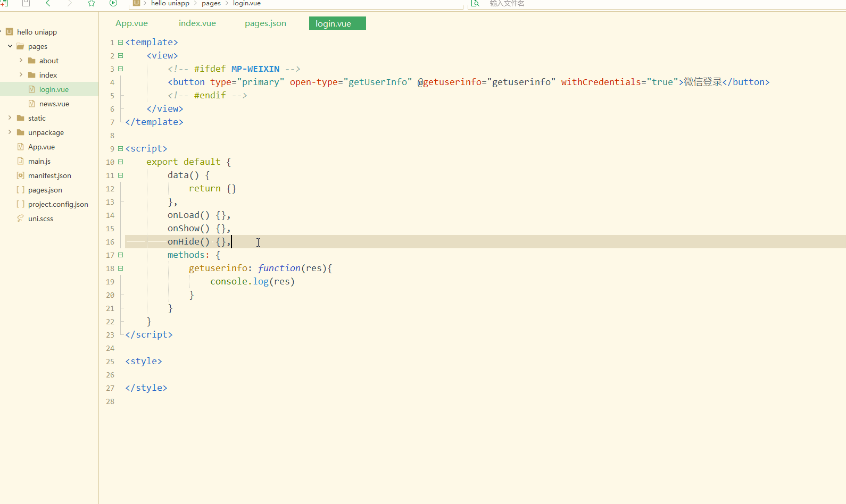This screenshot has width=846, height=504.
Task: Click 'console.log(res)' on line 19
Action: 252,282
